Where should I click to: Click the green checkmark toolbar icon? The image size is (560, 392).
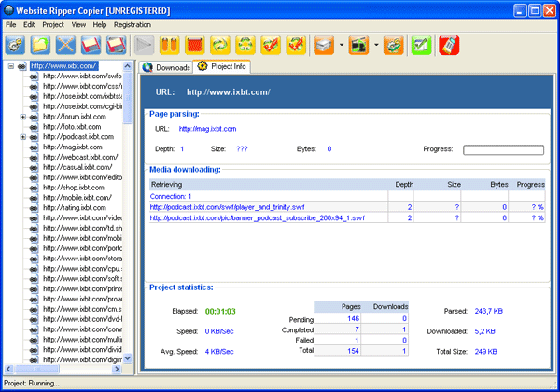pos(421,45)
